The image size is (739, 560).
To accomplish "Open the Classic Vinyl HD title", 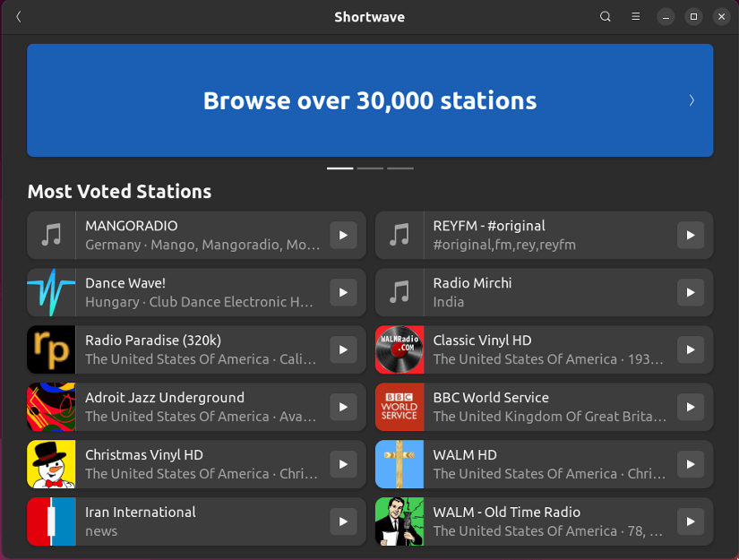I will (x=482, y=340).
